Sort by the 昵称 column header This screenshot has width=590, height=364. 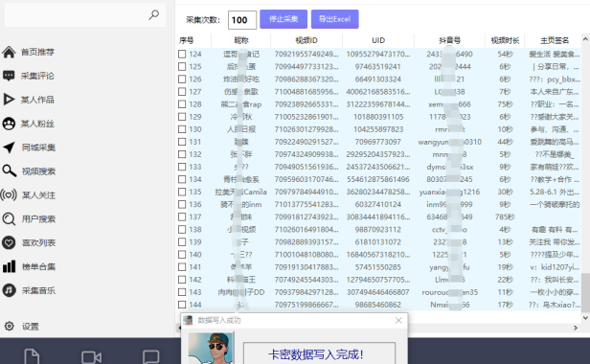point(240,40)
